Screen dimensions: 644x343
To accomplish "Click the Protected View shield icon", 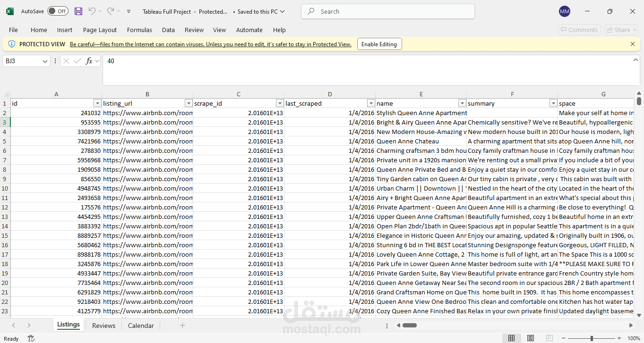I will coord(11,44).
